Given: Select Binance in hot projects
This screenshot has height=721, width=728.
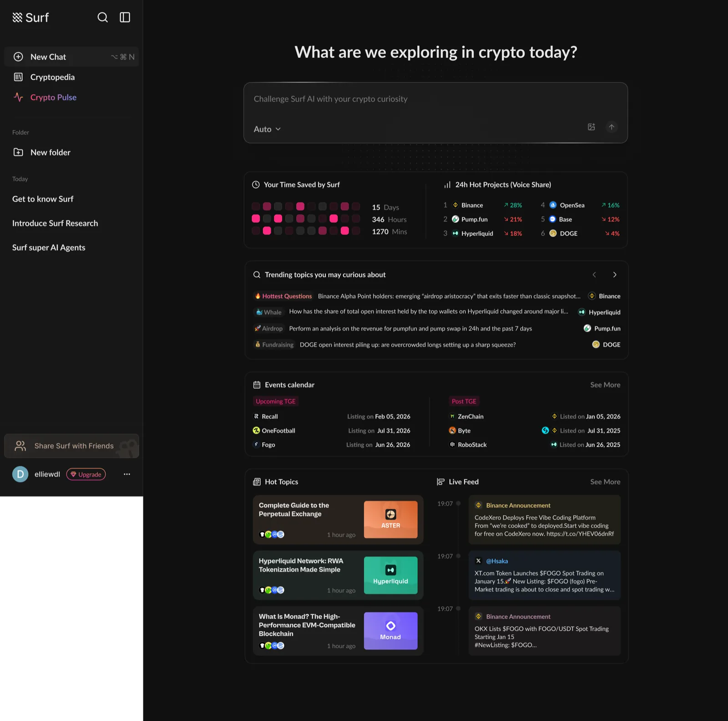Looking at the screenshot, I should click(x=482, y=205).
